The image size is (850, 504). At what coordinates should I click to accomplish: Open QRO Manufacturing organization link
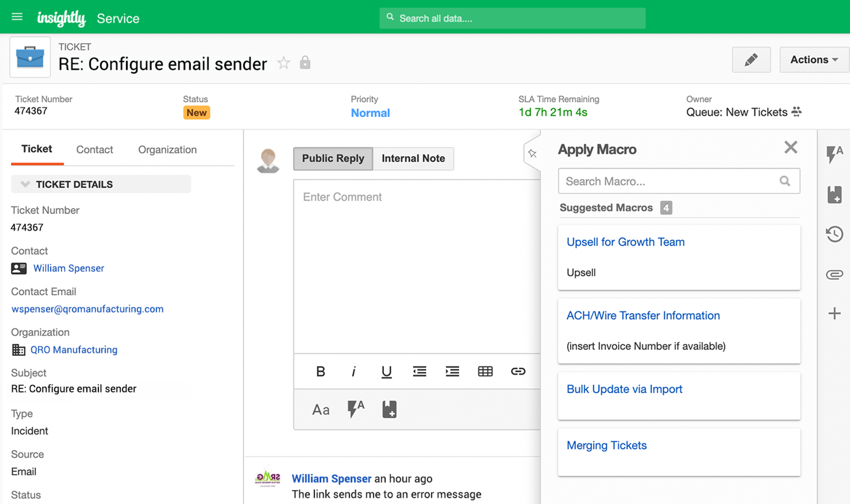[74, 350]
